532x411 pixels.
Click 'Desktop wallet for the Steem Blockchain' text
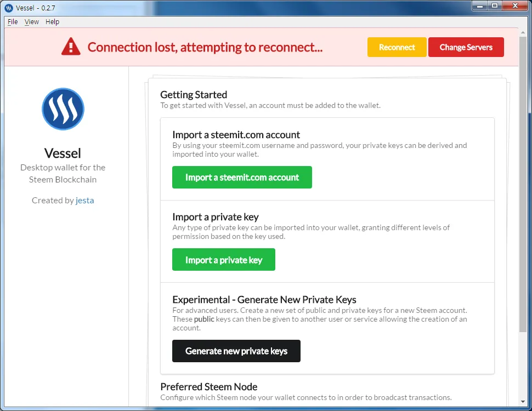[63, 174]
